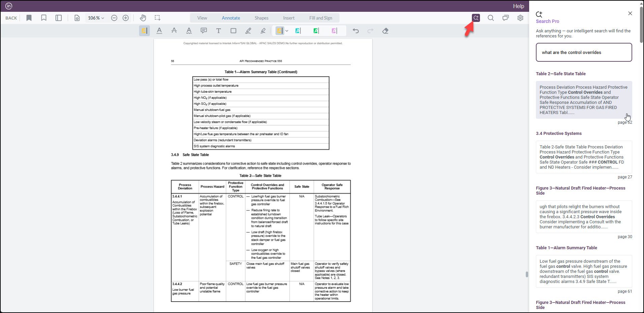Screen dimensions: 644x313
Task: Select the squiggly underline tool
Action: tap(189, 31)
